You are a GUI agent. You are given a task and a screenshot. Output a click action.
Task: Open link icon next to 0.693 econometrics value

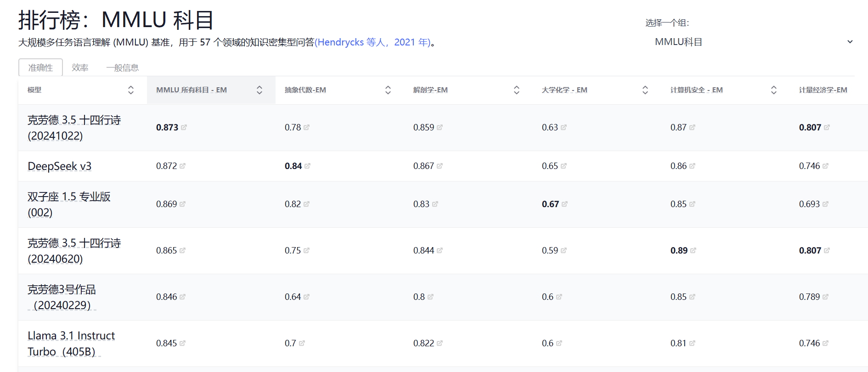(x=825, y=204)
